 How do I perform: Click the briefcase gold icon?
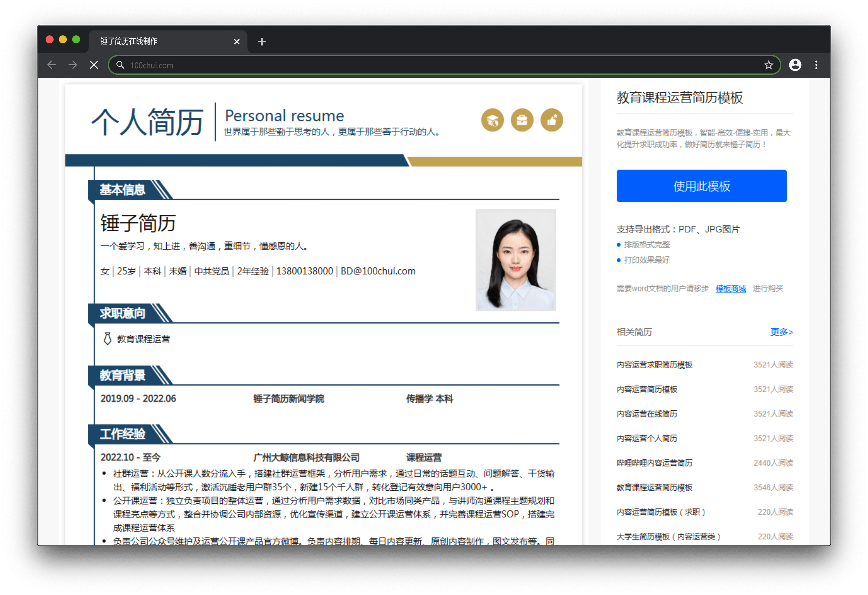coord(522,120)
